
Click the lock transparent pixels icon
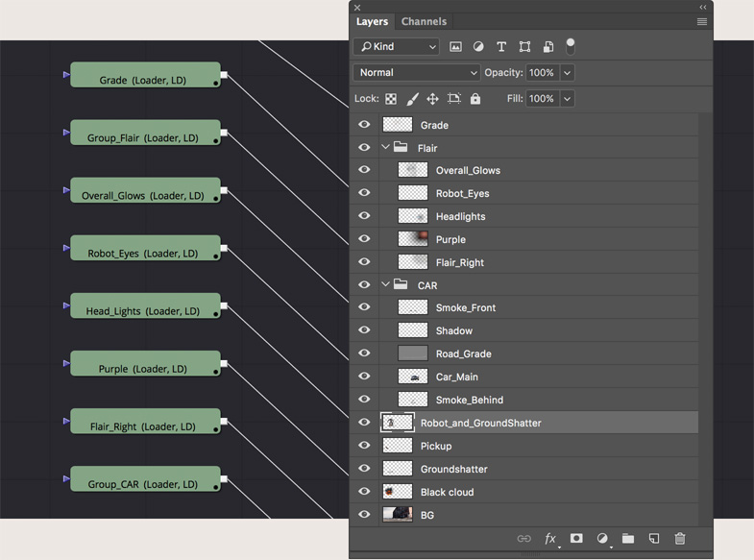pyautogui.click(x=391, y=99)
